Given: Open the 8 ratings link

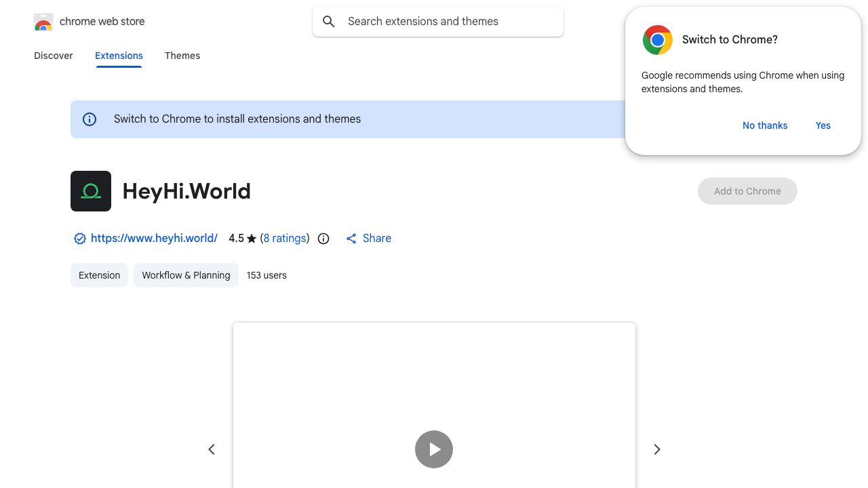Looking at the screenshot, I should click(285, 239).
